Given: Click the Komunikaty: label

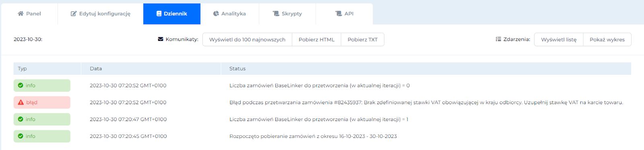Looking at the screenshot, I should pos(182,39).
